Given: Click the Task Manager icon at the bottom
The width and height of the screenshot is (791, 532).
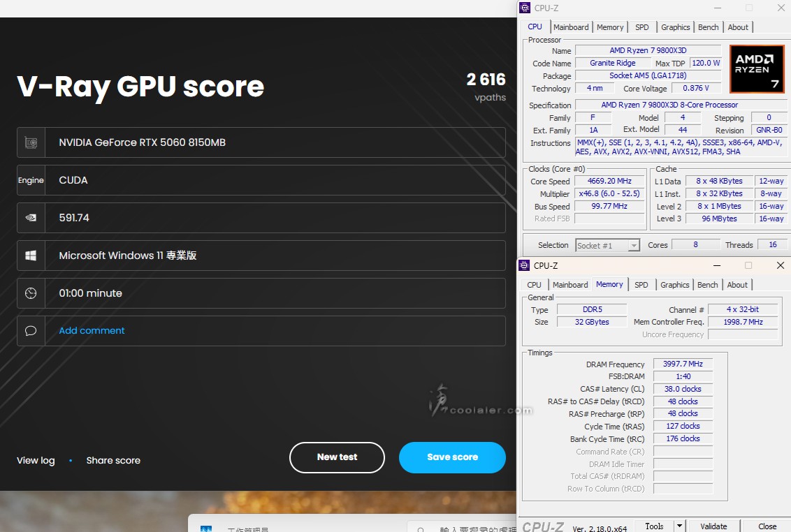Looking at the screenshot, I should tap(206, 529).
